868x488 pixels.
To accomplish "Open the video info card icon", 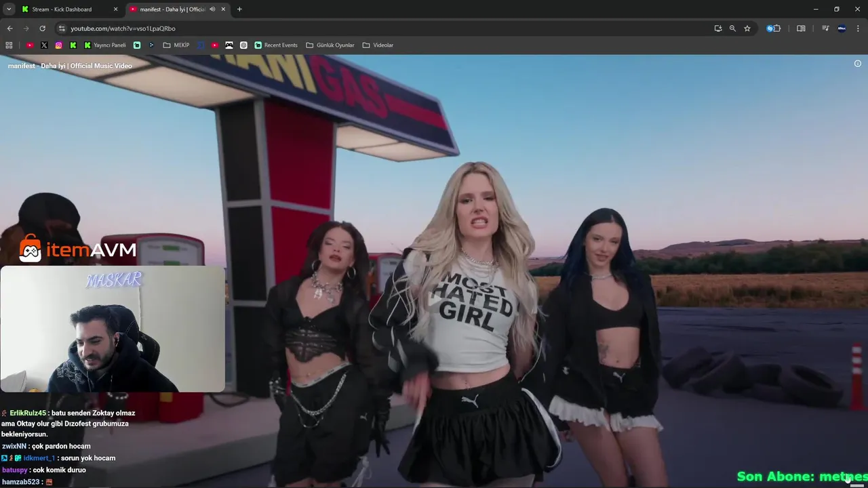I will point(857,64).
